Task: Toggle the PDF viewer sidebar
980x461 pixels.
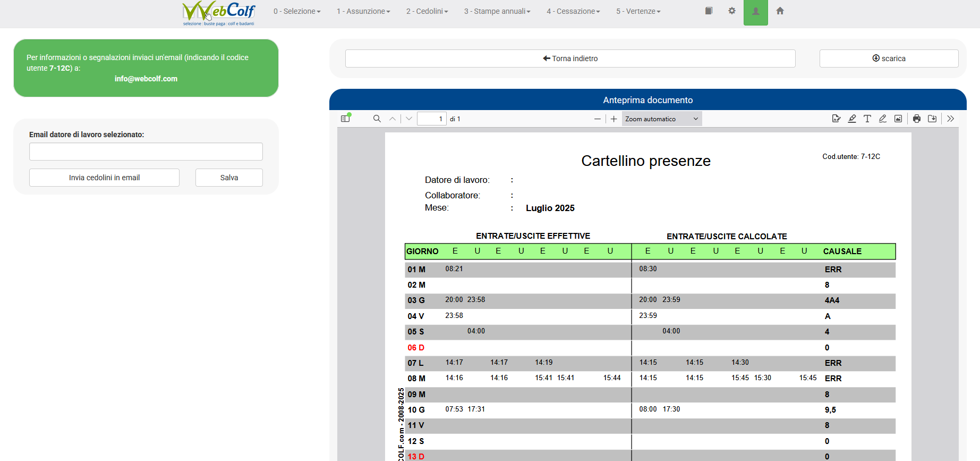Action: click(345, 119)
